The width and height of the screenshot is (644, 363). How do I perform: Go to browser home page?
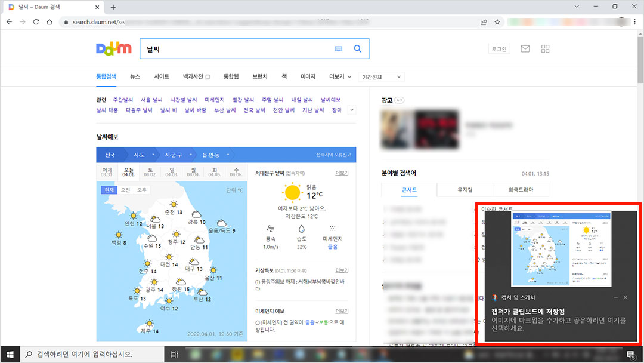pyautogui.click(x=49, y=21)
